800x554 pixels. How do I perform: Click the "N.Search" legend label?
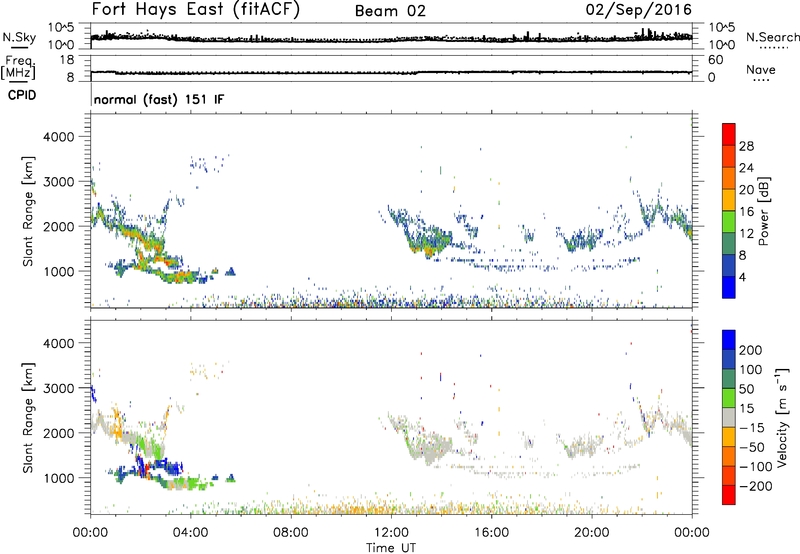tap(772, 37)
